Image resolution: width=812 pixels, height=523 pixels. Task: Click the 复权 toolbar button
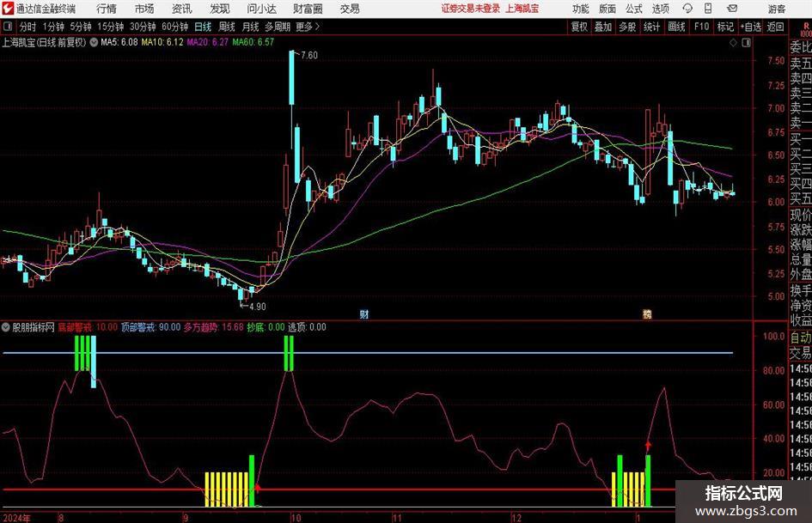(x=579, y=27)
